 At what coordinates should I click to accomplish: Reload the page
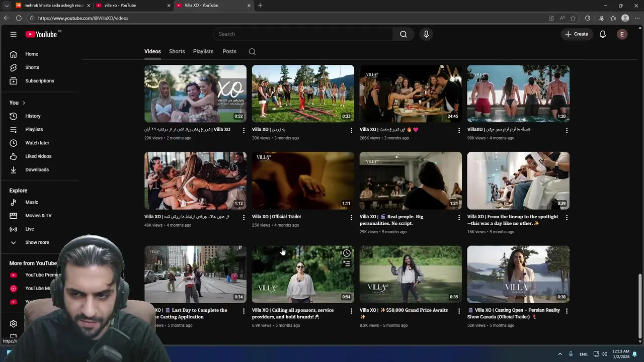(x=19, y=18)
